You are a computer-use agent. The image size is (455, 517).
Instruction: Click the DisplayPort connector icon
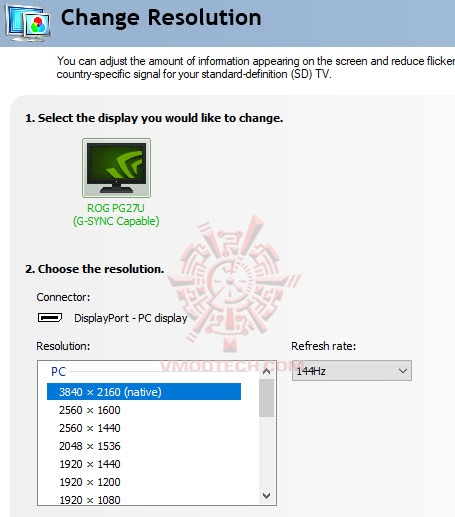50,318
